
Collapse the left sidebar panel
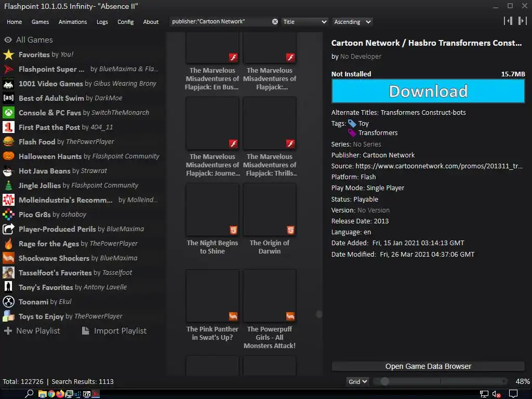pos(508,21)
